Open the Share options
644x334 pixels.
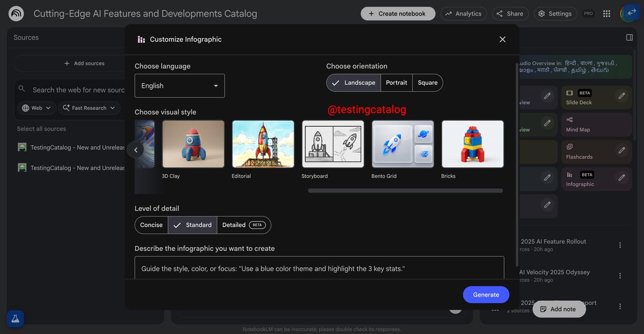pyautogui.click(x=510, y=13)
